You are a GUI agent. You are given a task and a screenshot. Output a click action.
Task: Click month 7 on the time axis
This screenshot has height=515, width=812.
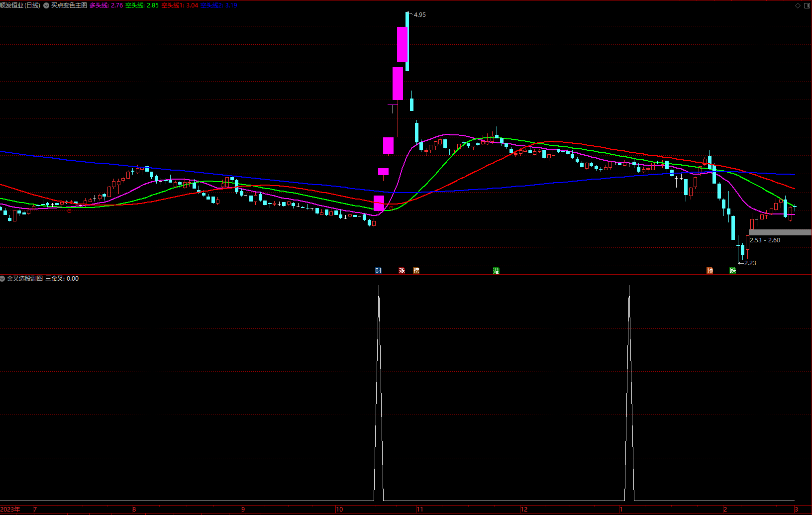coord(35,510)
